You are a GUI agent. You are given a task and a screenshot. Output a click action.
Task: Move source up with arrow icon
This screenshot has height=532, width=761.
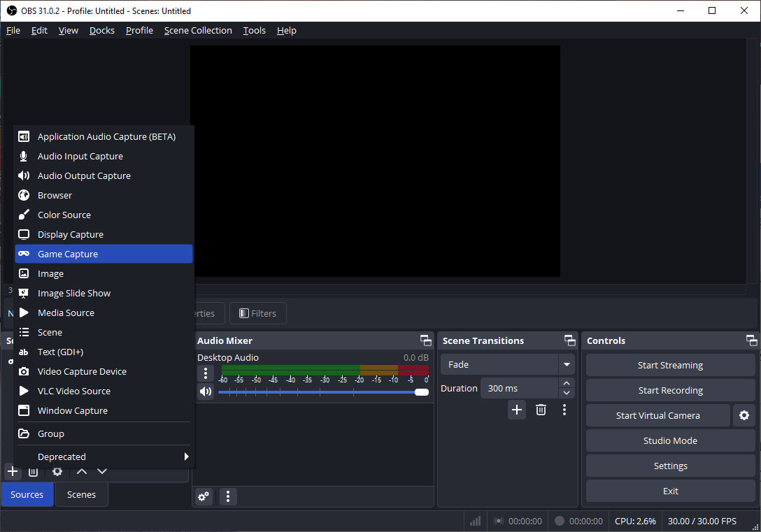point(82,471)
